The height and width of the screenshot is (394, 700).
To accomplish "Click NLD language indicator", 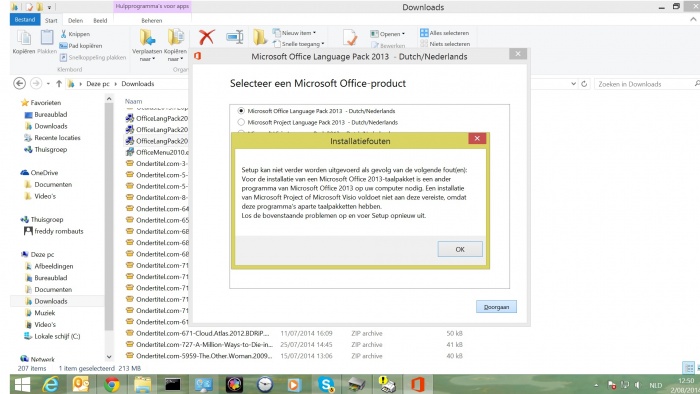I will point(655,386).
